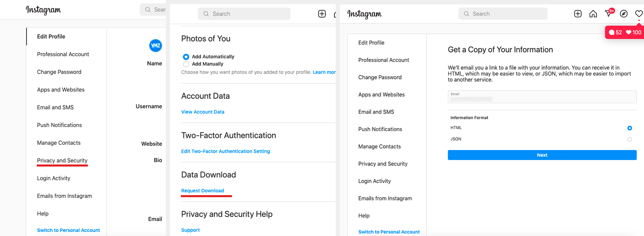Open direct messages icon with 9+ badge

click(609, 13)
